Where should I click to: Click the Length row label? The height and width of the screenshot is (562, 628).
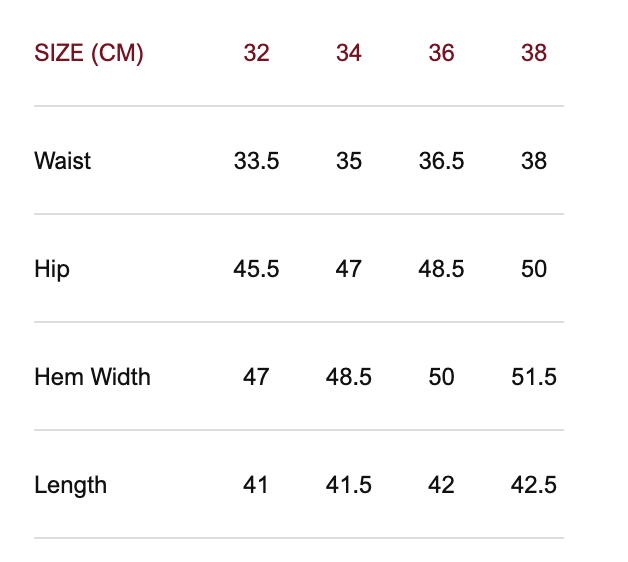70,485
